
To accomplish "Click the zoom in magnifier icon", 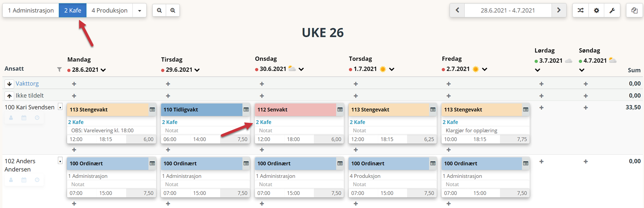I will (x=173, y=10).
